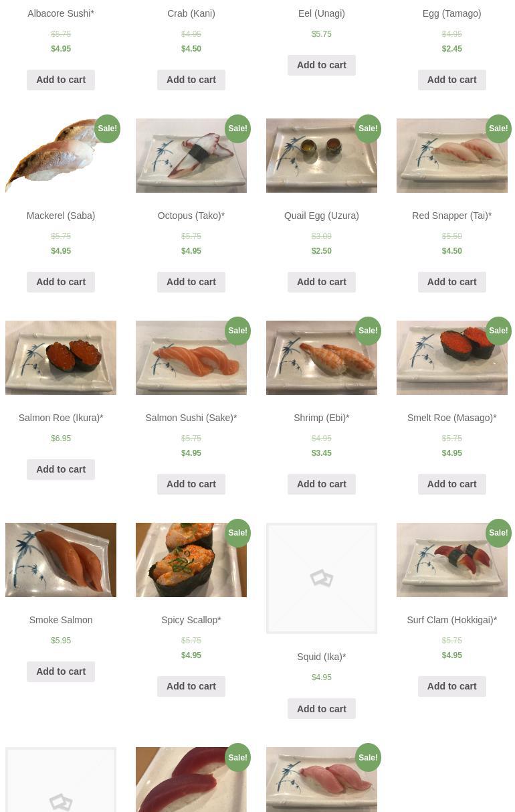Open the Octopus (Tako) product image
The height and width of the screenshot is (812, 515).
[191, 155]
